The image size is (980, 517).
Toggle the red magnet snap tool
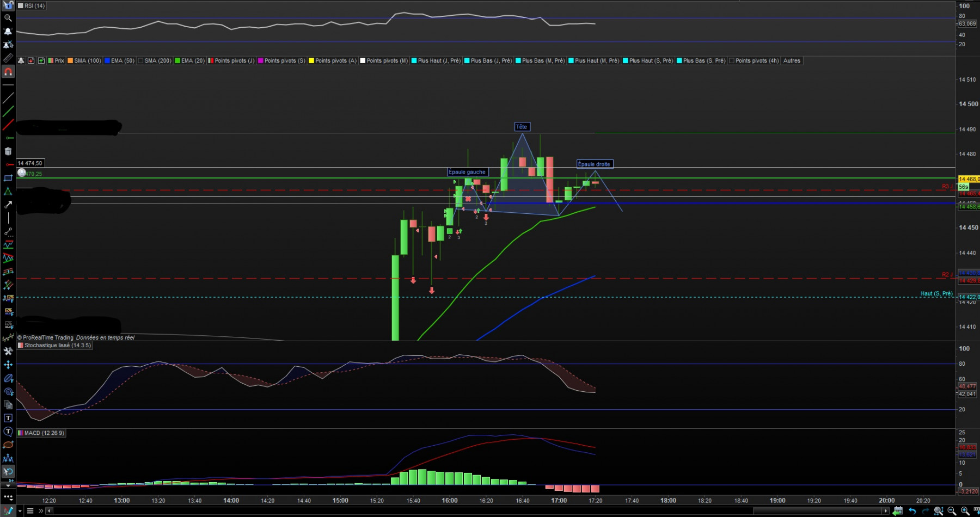(x=8, y=72)
